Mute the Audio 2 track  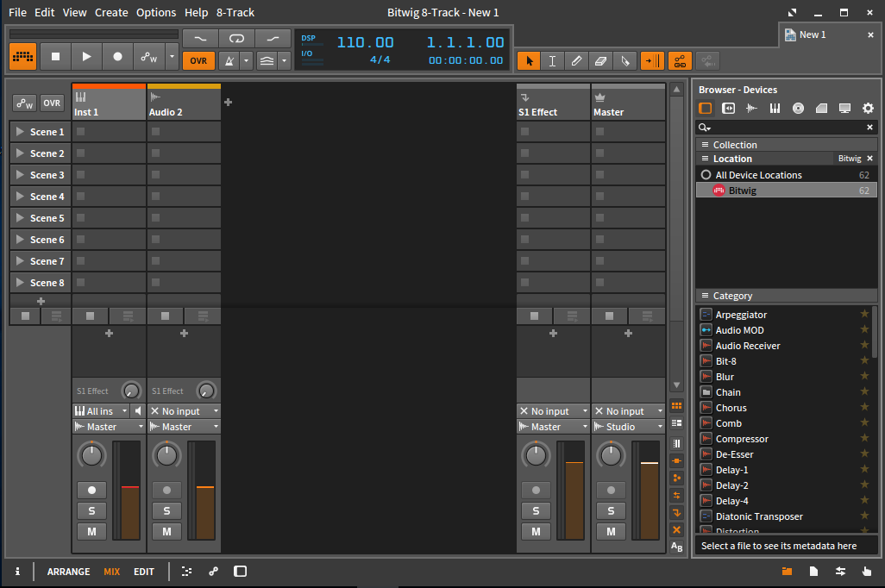[166, 532]
